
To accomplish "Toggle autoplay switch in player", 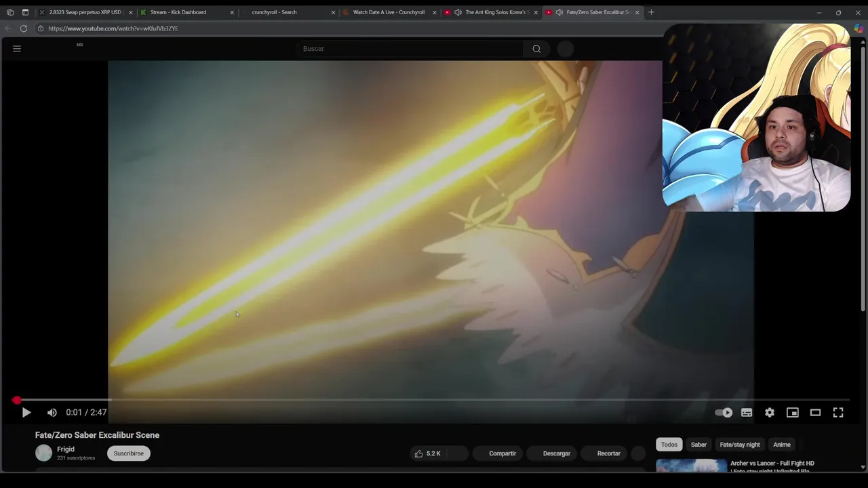I will (724, 412).
